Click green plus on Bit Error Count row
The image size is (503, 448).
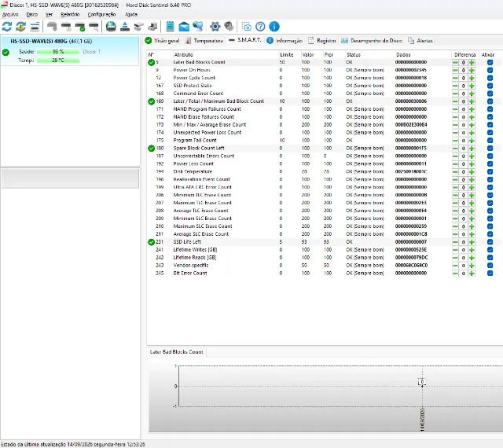click(472, 274)
